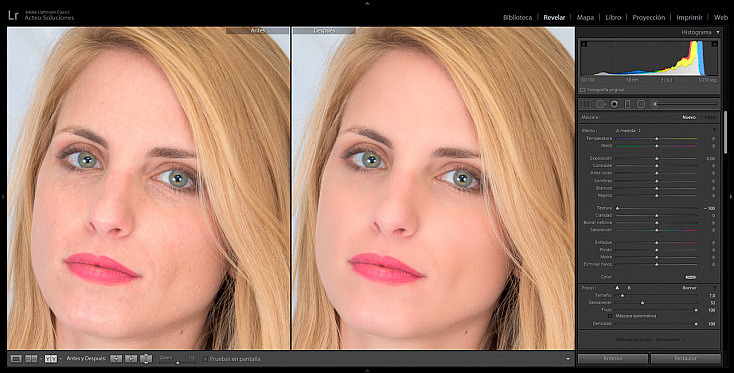Click the Exposición value 0,00

point(711,159)
